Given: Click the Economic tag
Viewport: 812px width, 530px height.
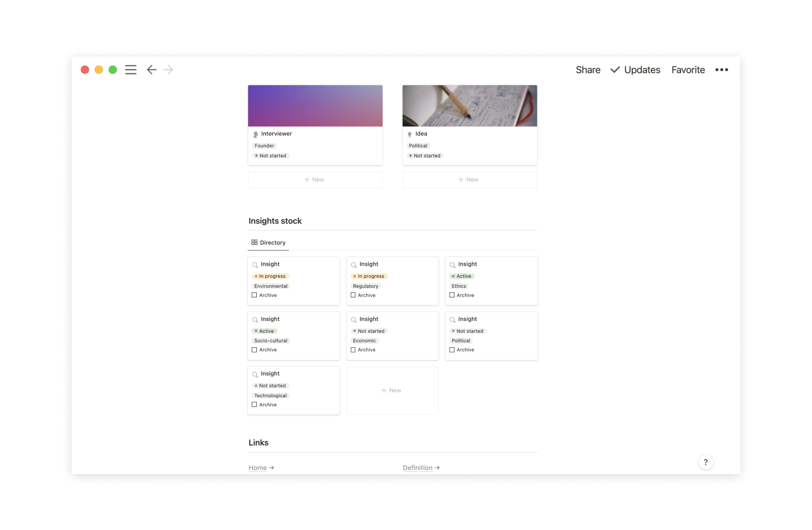Looking at the screenshot, I should (x=364, y=341).
